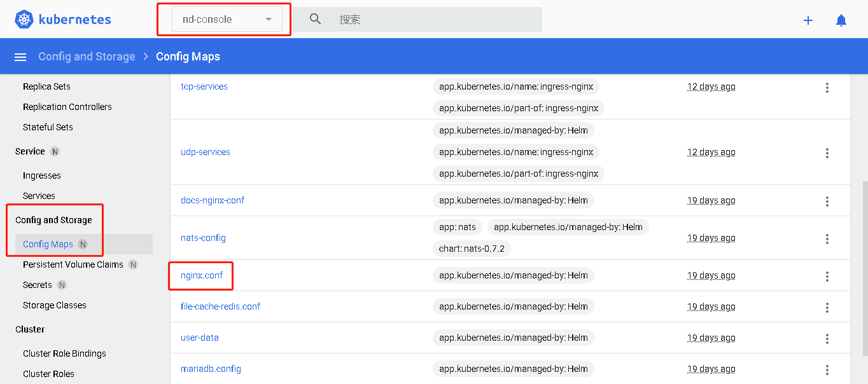Open the nginx.conf config map
Viewport: 868px width, 384px height.
tap(202, 275)
